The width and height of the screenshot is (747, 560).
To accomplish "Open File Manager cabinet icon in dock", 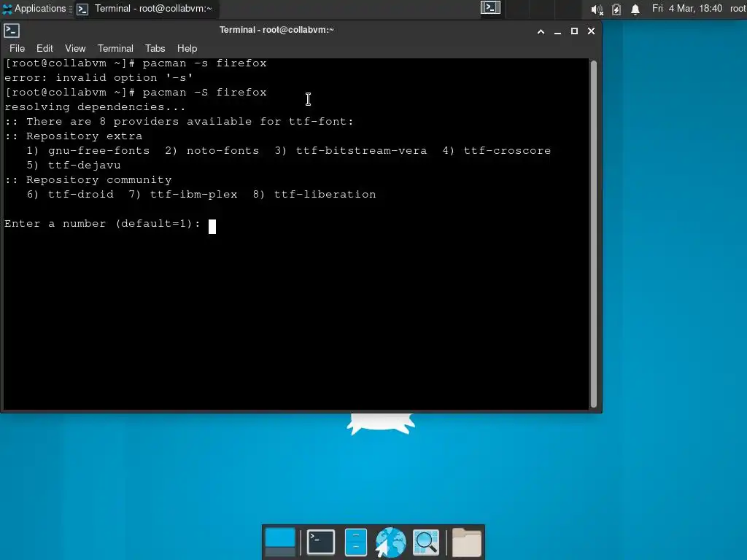I will [356, 542].
